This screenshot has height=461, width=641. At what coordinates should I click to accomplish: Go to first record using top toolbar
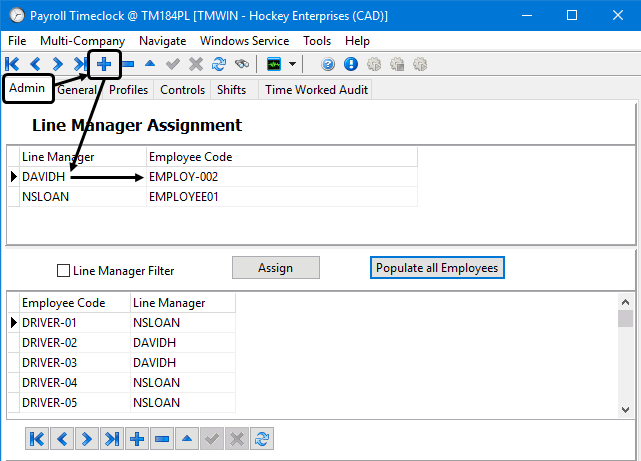coord(12,63)
